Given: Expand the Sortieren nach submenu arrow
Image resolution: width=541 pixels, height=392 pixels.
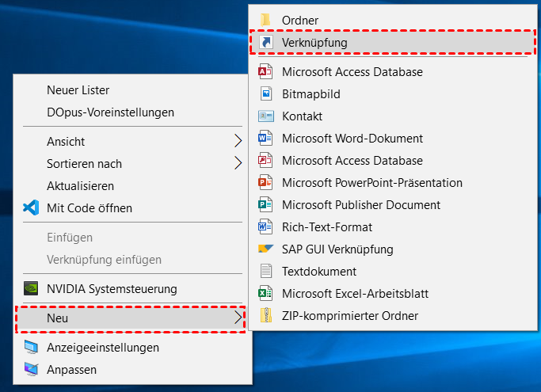Looking at the screenshot, I should coord(237,163).
